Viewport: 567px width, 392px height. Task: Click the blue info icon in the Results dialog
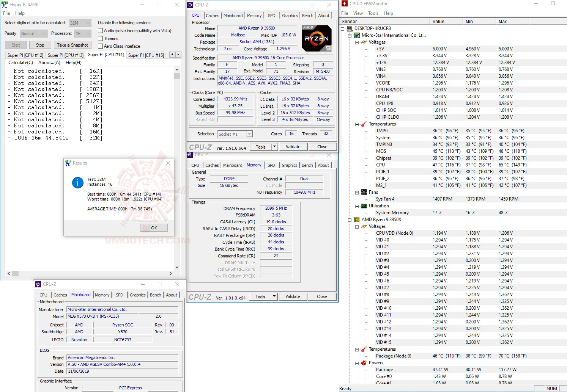point(77,182)
